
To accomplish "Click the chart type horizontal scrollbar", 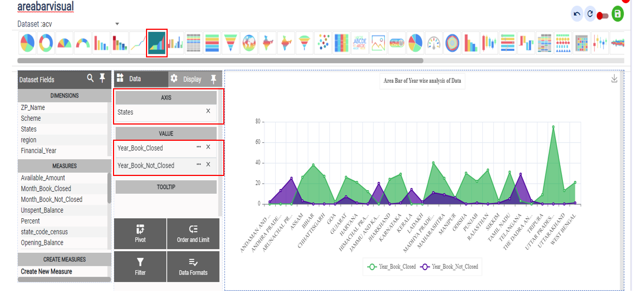I will click(216, 61).
